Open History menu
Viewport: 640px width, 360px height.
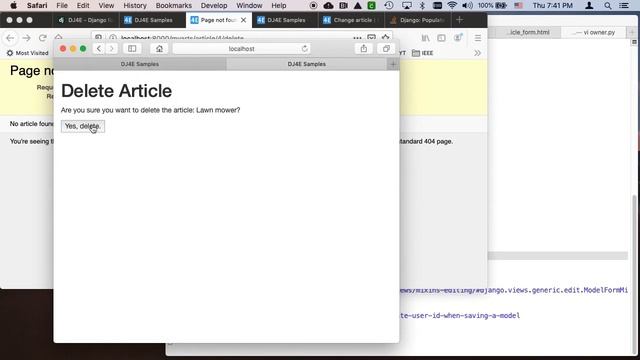point(135,5)
